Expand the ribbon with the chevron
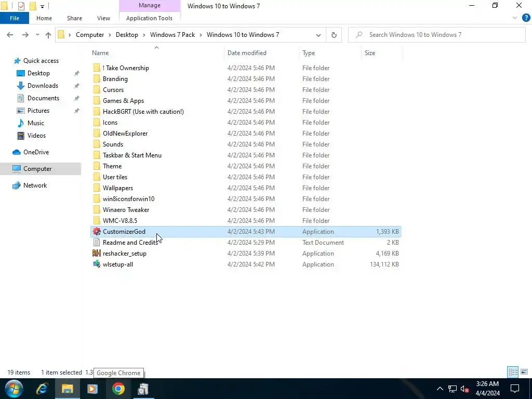532x399 pixels. point(515,18)
